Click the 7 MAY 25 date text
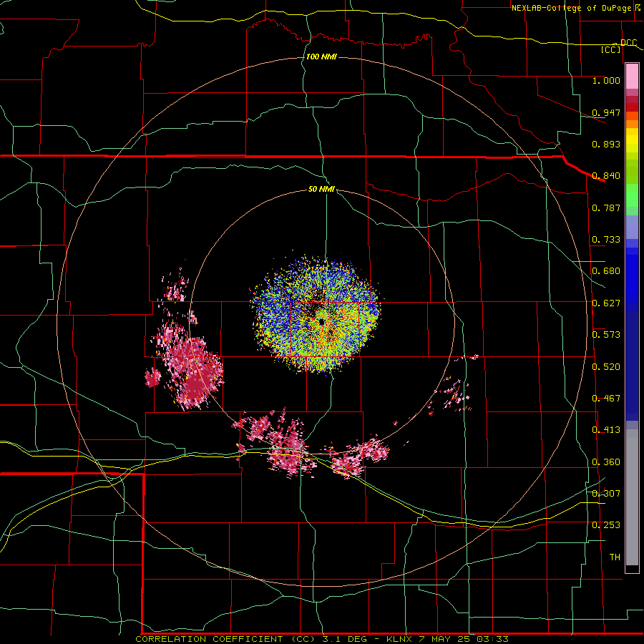This screenshot has height=644, width=644. pos(445,639)
